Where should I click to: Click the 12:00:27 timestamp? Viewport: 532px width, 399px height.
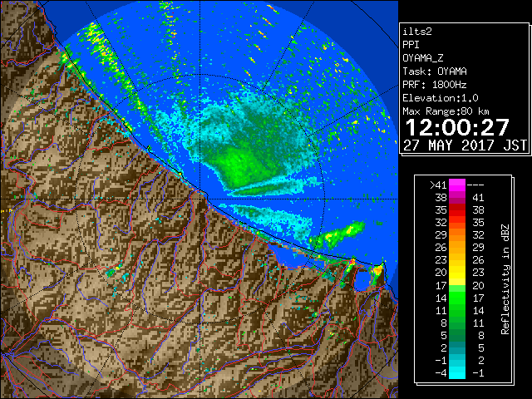pos(457,127)
